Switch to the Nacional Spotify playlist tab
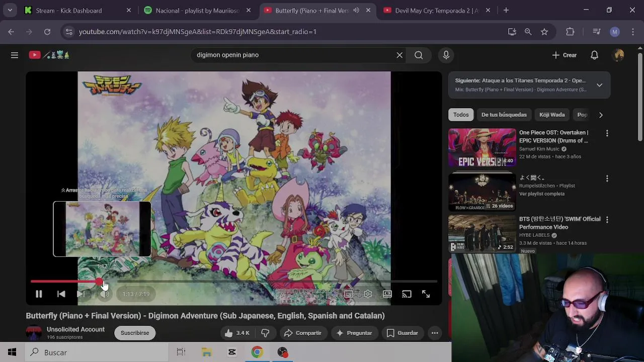The height and width of the screenshot is (362, 644). tap(197, 10)
